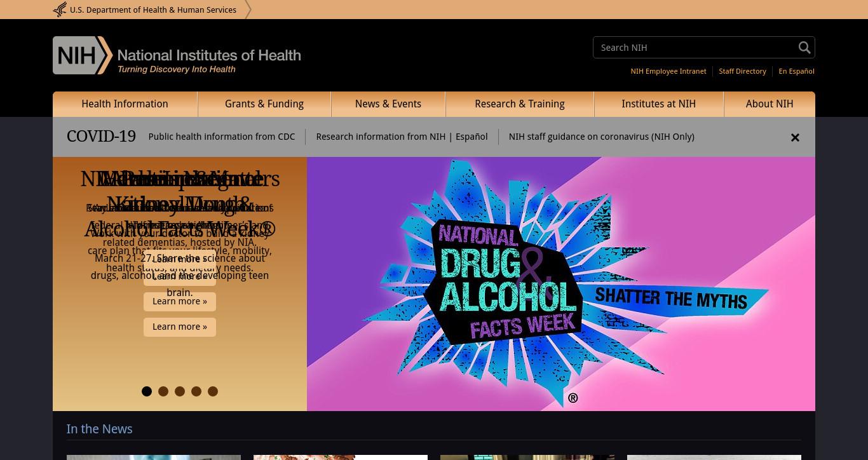Screen dimensions: 868x460
Task: Open U.S. Department of Health & Human Services link
Action: pos(153,10)
